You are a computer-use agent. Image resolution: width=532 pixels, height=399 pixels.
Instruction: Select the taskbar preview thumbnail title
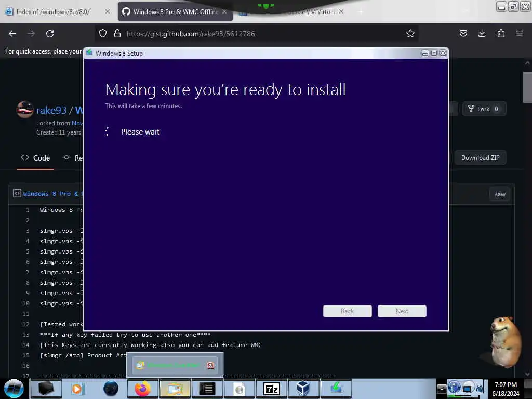pyautogui.click(x=174, y=365)
